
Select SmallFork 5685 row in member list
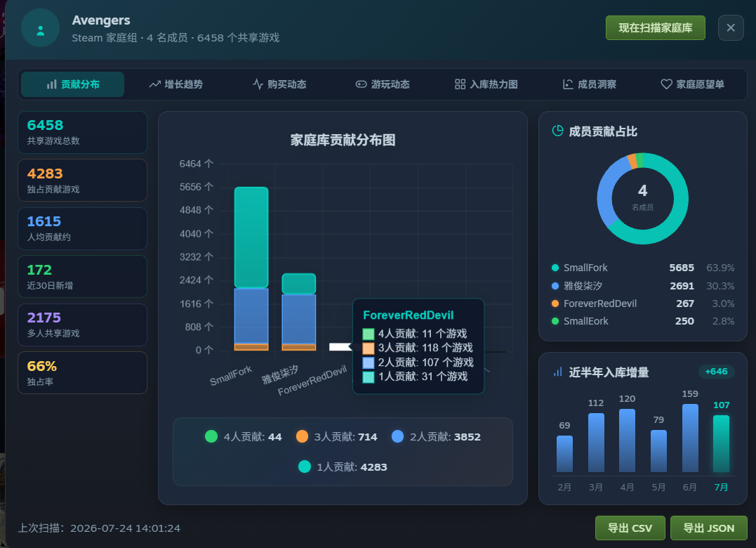coord(643,268)
